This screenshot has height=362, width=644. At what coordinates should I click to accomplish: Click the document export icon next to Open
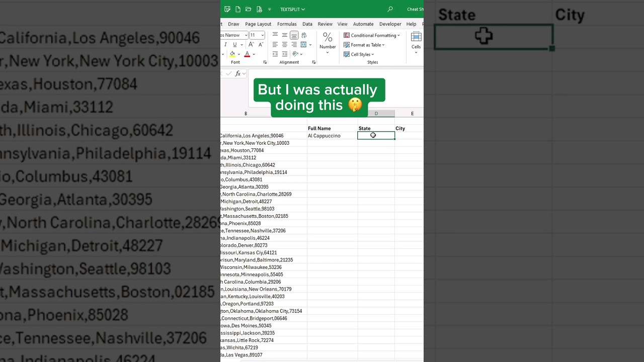click(x=259, y=9)
